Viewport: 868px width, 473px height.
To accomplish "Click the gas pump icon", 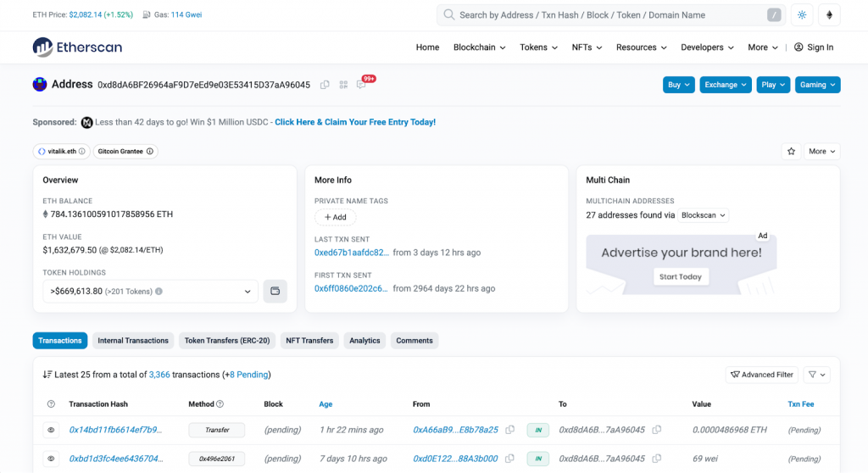I will [147, 15].
